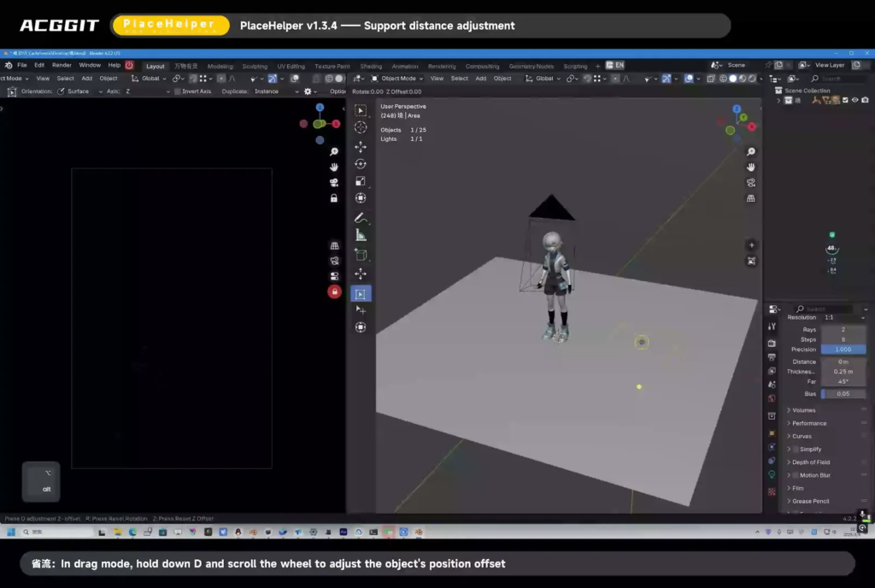Screen dimensions: 875x588
Task: Adjust the Bias slider value
Action: point(843,394)
